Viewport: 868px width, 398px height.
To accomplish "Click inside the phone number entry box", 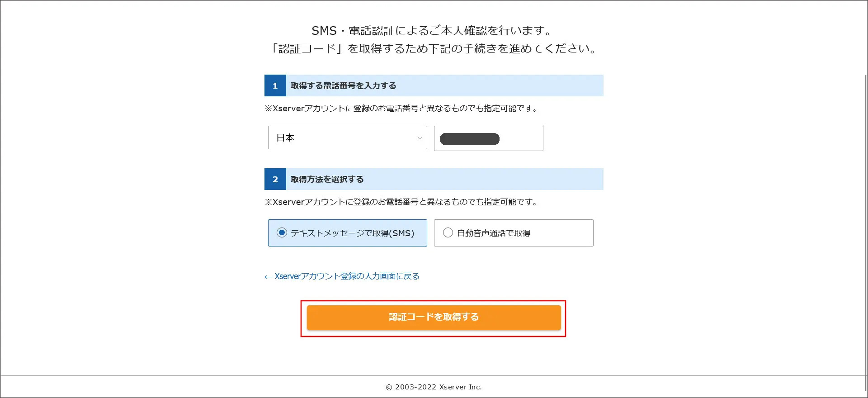I will click(x=488, y=138).
